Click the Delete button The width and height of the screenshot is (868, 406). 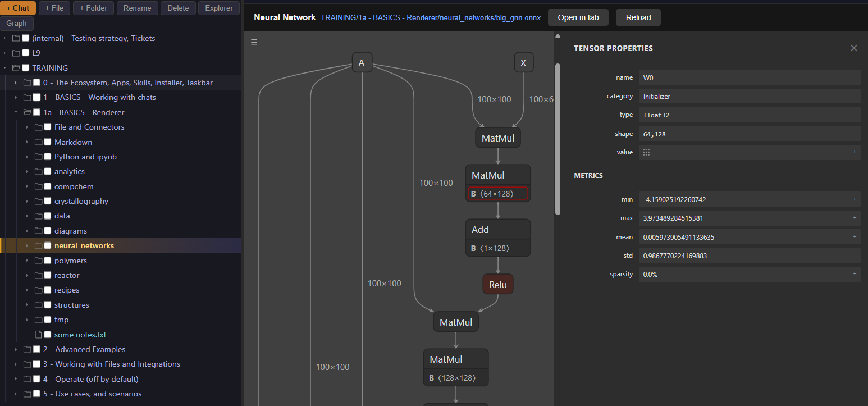(178, 8)
